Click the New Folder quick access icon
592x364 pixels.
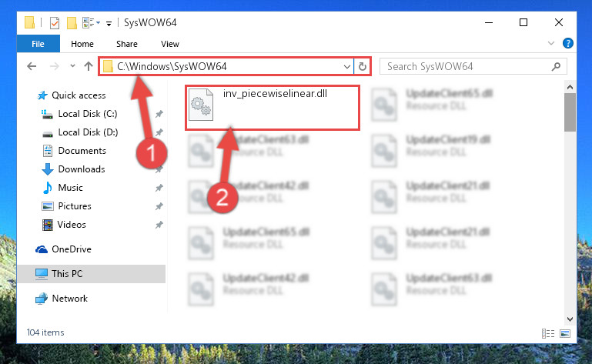click(x=72, y=23)
